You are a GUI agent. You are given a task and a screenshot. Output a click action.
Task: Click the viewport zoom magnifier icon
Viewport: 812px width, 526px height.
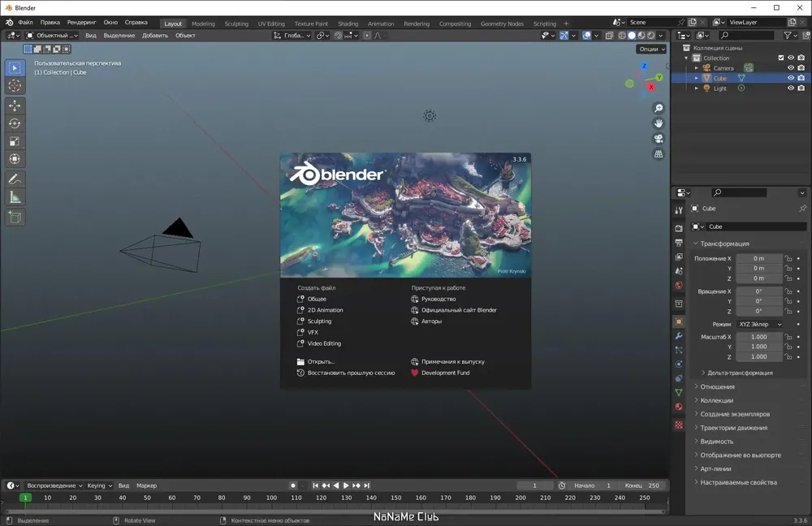pos(659,108)
